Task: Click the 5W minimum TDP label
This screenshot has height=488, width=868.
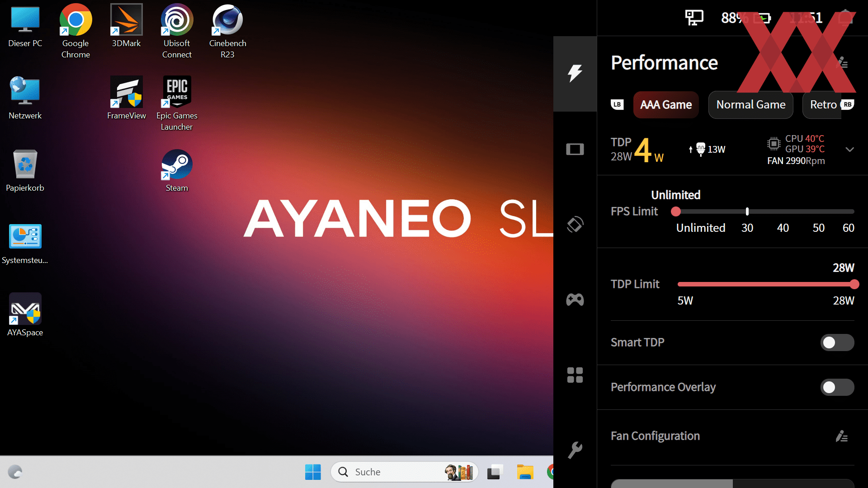Action: (x=685, y=300)
